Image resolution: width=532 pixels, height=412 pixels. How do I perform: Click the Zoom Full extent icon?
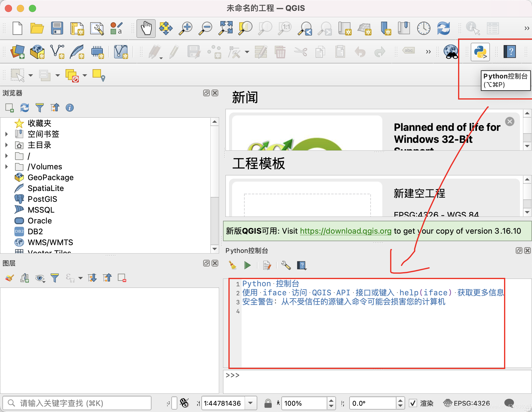226,28
